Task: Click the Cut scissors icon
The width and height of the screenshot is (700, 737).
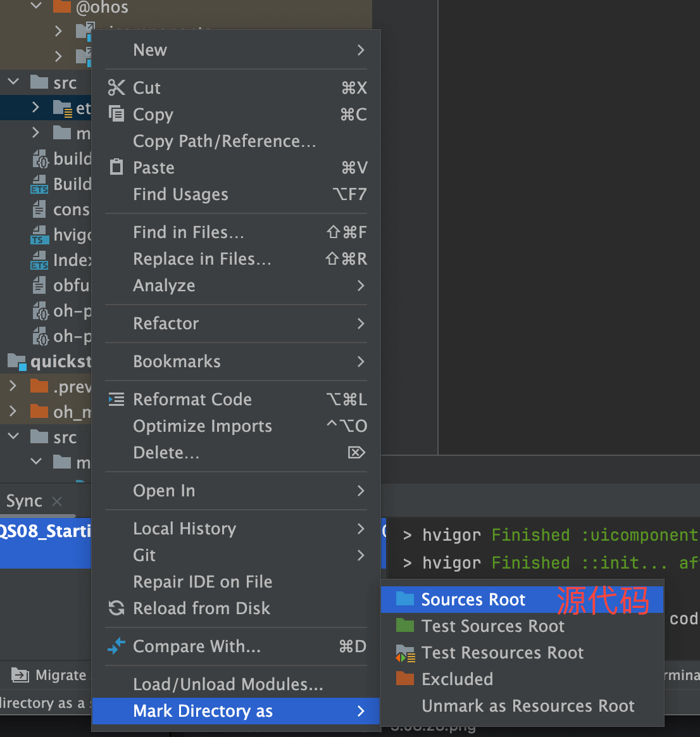Action: click(116, 87)
